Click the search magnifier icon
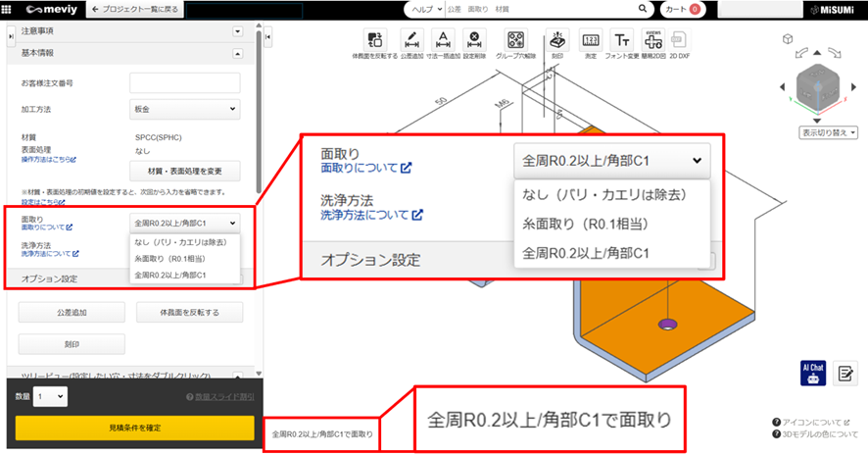This screenshot has width=868, height=455. pyautogui.click(x=644, y=9)
